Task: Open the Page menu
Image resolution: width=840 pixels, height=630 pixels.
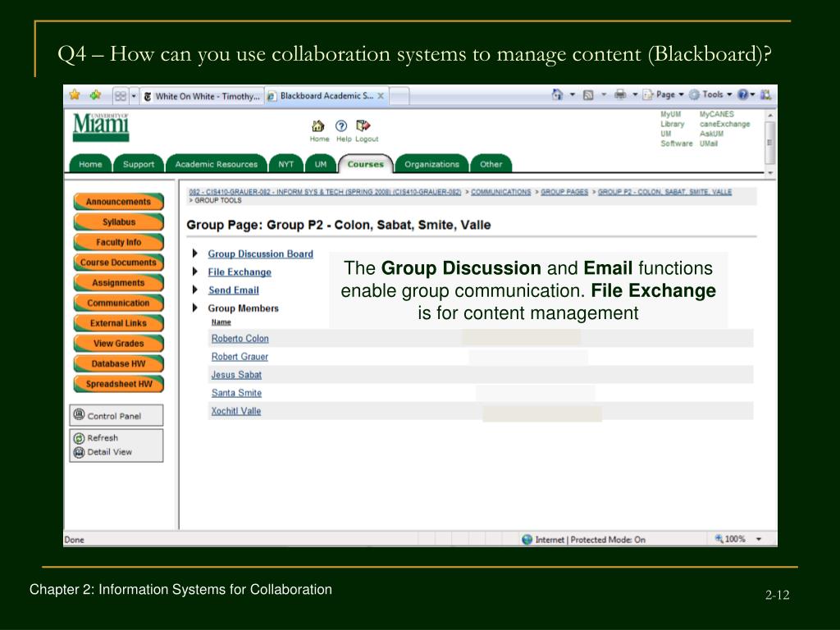Action: 664,95
